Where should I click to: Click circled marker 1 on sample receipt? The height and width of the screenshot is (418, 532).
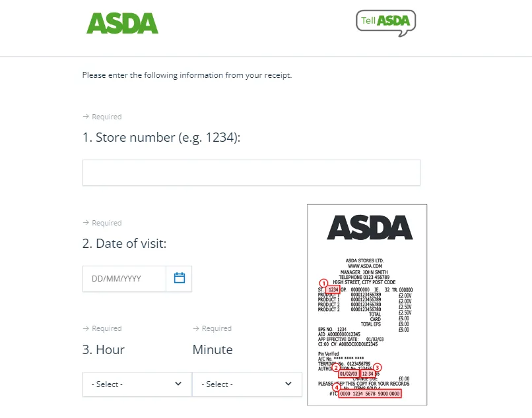pos(323,283)
